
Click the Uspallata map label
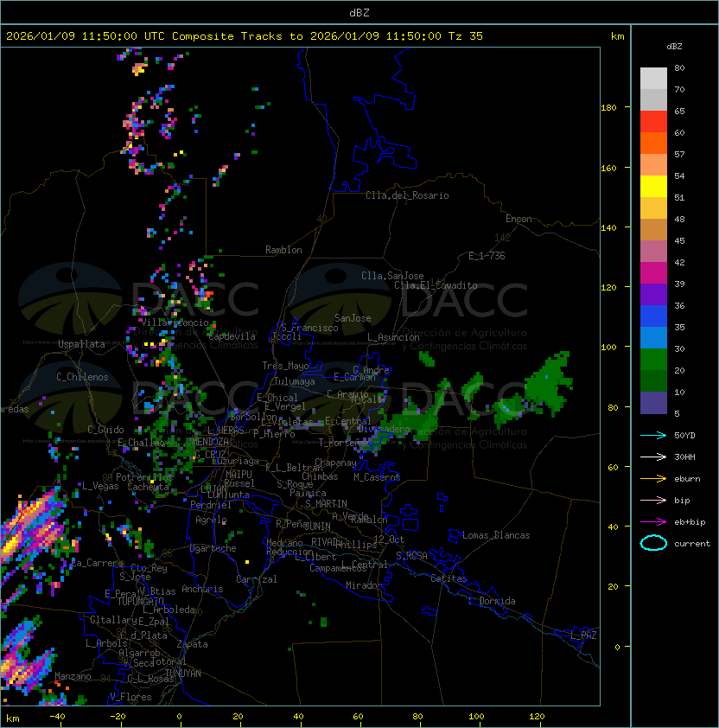coord(81,344)
